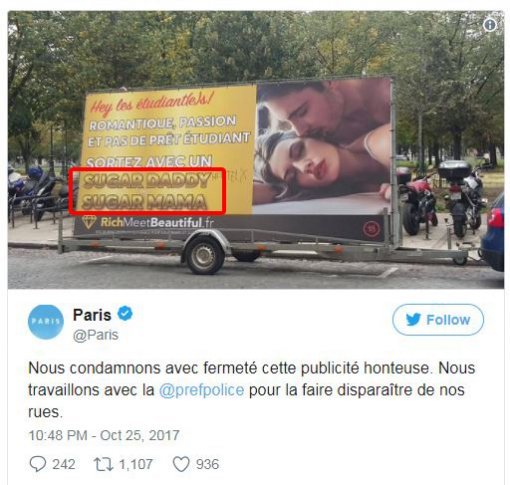
Task: Click the 1,107 retweets count
Action: 136,464
